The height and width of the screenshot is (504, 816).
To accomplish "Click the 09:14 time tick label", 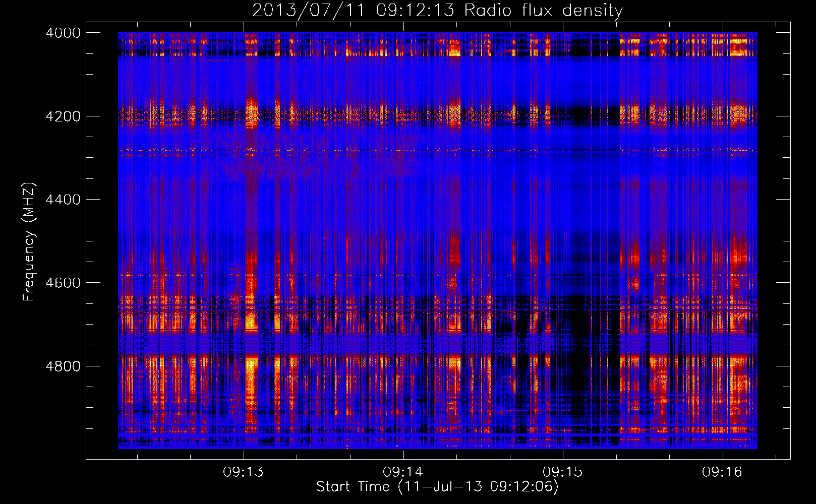I will pos(403,472).
